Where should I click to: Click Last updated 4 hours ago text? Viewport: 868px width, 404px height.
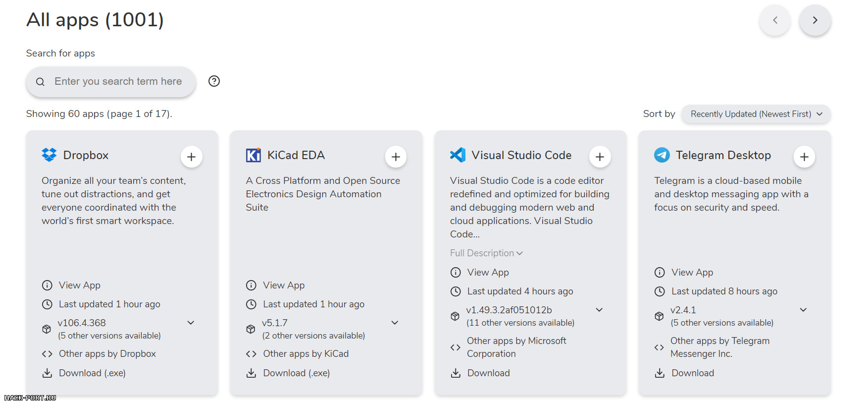coord(520,291)
